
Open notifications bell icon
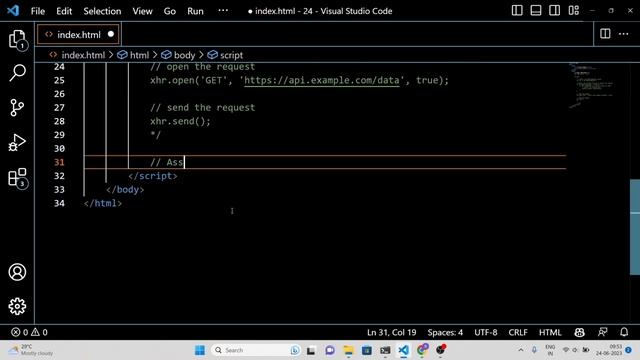pyautogui.click(x=624, y=332)
